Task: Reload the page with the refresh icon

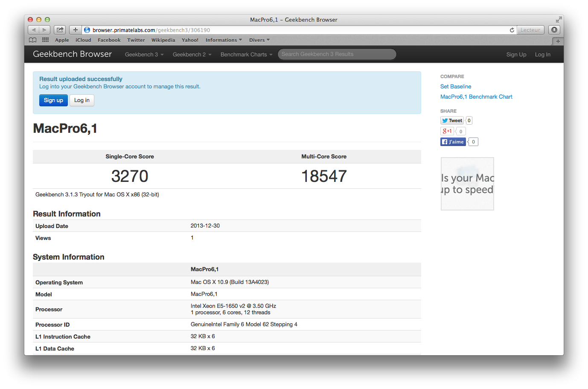Action: click(x=512, y=30)
